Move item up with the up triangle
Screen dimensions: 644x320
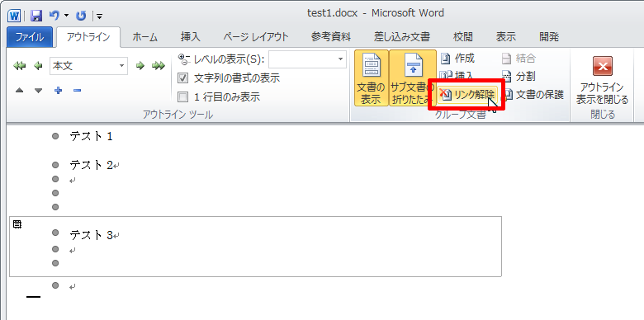(19, 91)
